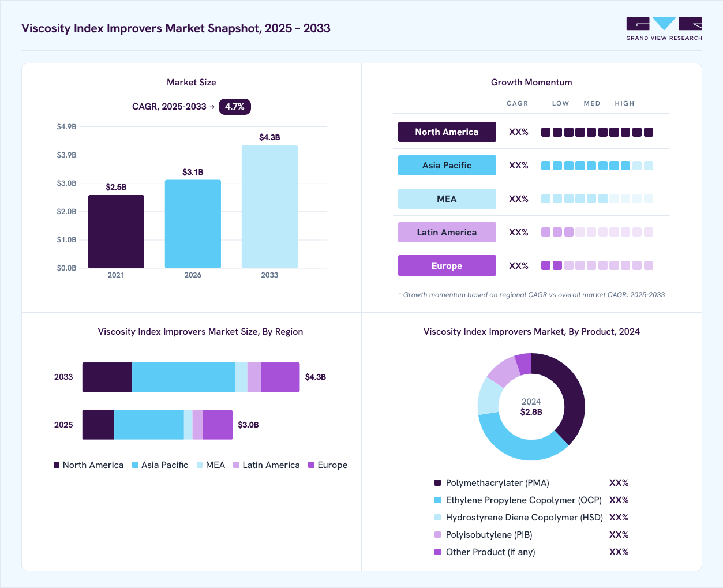Click the MEA legend swatch
Image resolution: width=723 pixels, height=588 pixels.
200,465
